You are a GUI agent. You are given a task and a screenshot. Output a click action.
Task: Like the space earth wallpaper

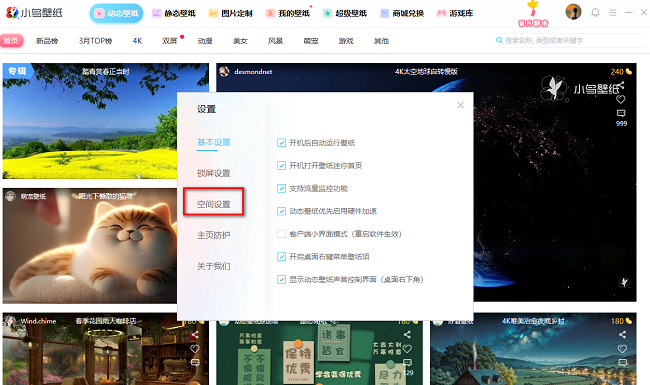621,99
